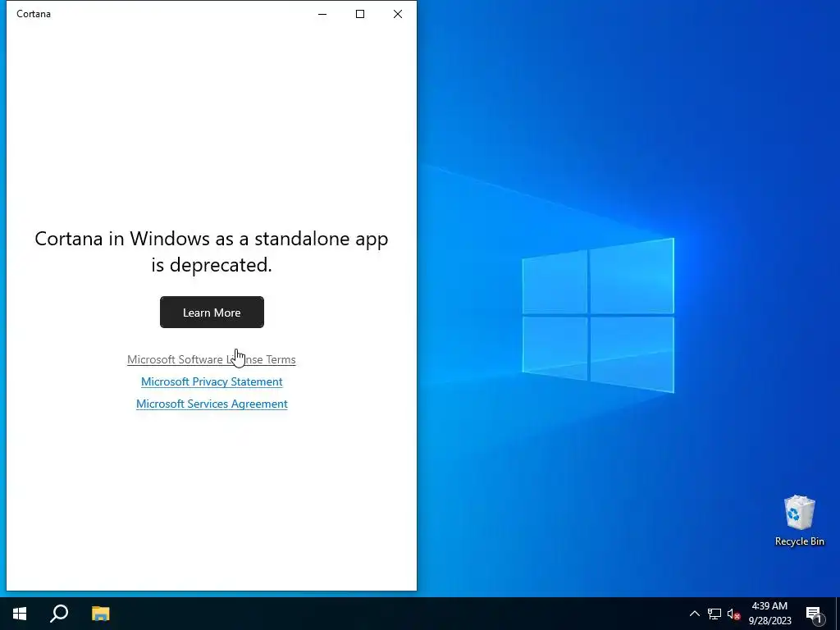The height and width of the screenshot is (630, 840).
Task: Show hidden system tray icons
Action: [694, 614]
